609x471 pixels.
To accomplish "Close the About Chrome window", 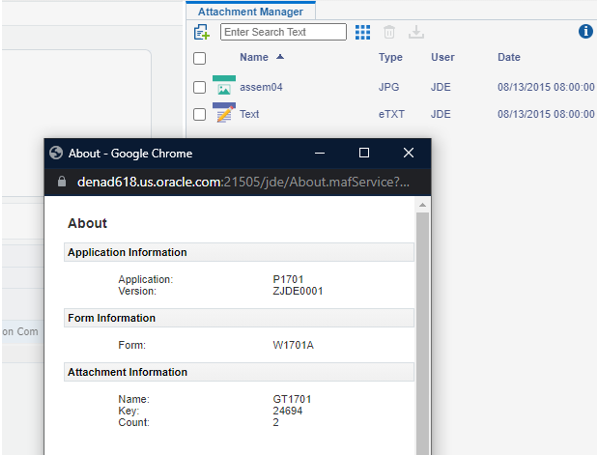I will pos(409,153).
